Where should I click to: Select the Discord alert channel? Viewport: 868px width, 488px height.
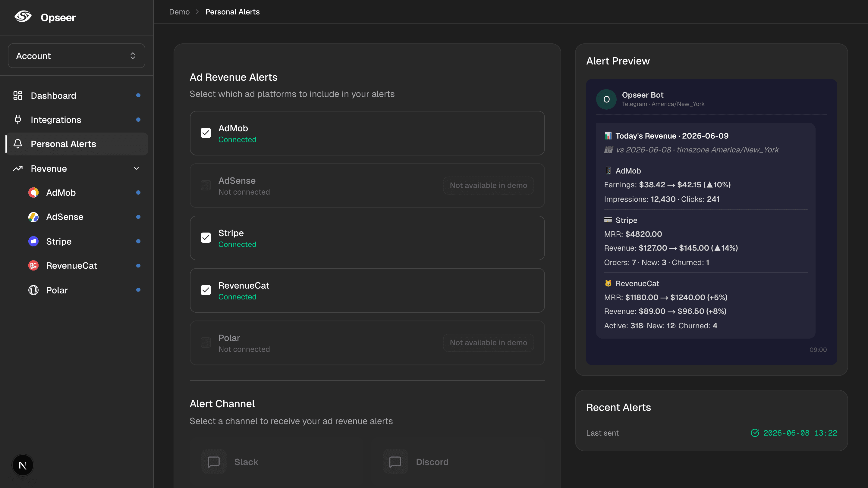tap(458, 462)
